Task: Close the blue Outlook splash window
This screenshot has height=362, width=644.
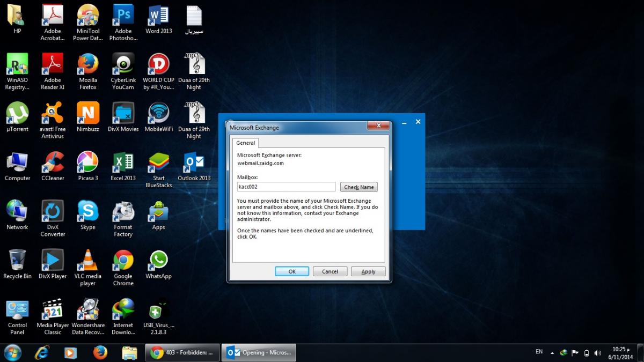Action: [x=418, y=122]
